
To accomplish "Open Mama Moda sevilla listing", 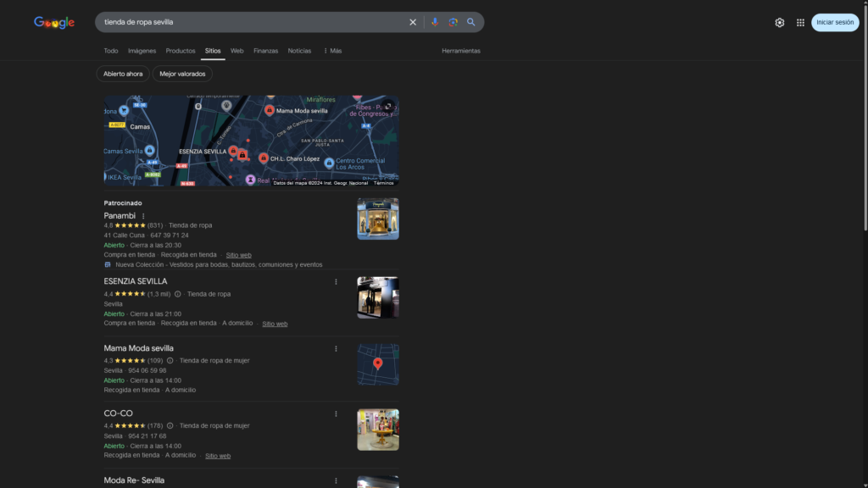I will coord(138,348).
